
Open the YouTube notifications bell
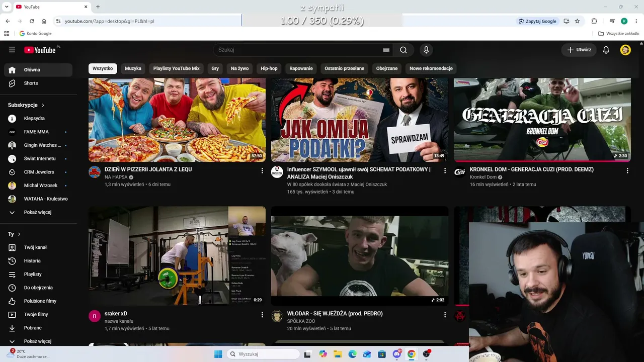pos(606,50)
